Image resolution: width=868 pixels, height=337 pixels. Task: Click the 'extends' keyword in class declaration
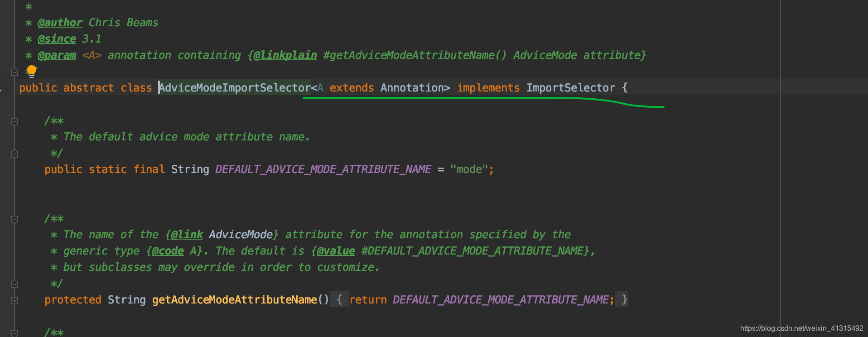point(352,88)
